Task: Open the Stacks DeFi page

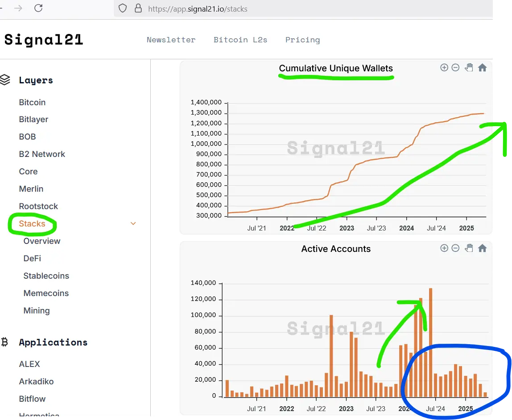Action: pyautogui.click(x=32, y=259)
